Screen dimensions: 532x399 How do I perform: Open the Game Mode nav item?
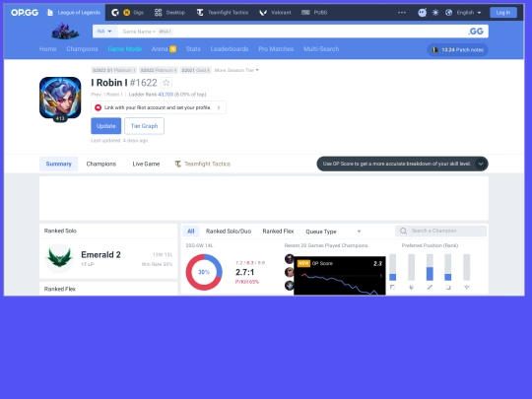(125, 49)
